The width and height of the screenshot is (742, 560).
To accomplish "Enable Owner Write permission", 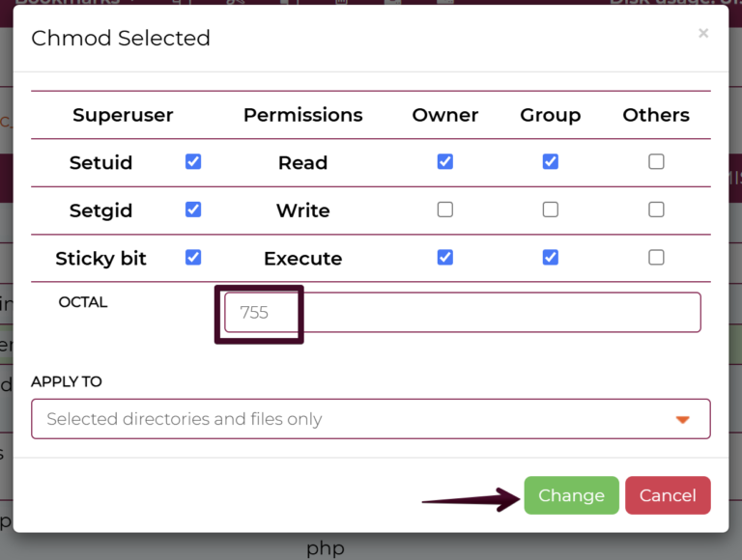I will coord(444,210).
